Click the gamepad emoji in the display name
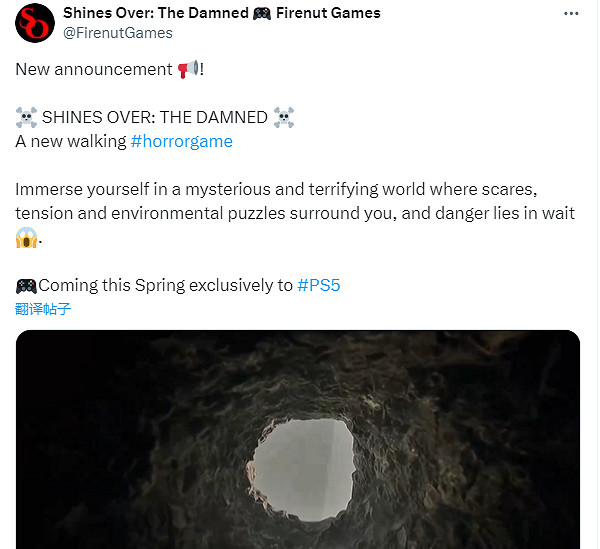 [x=262, y=13]
